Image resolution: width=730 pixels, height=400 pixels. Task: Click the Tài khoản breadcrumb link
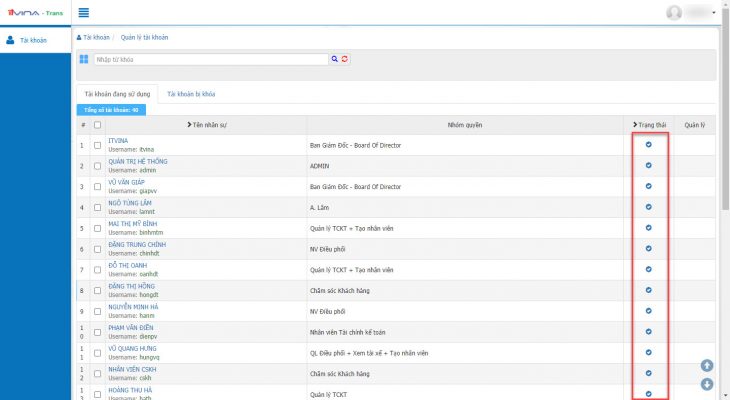click(x=94, y=37)
